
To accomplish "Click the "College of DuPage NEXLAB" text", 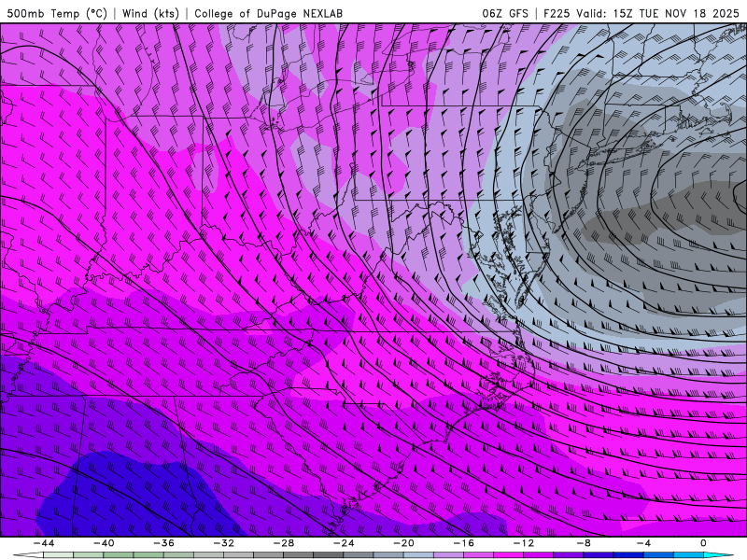I will 268,13.
